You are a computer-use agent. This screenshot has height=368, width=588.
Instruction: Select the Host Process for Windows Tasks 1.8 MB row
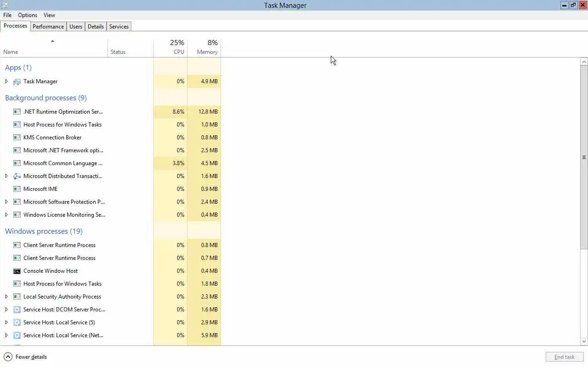tap(110, 284)
